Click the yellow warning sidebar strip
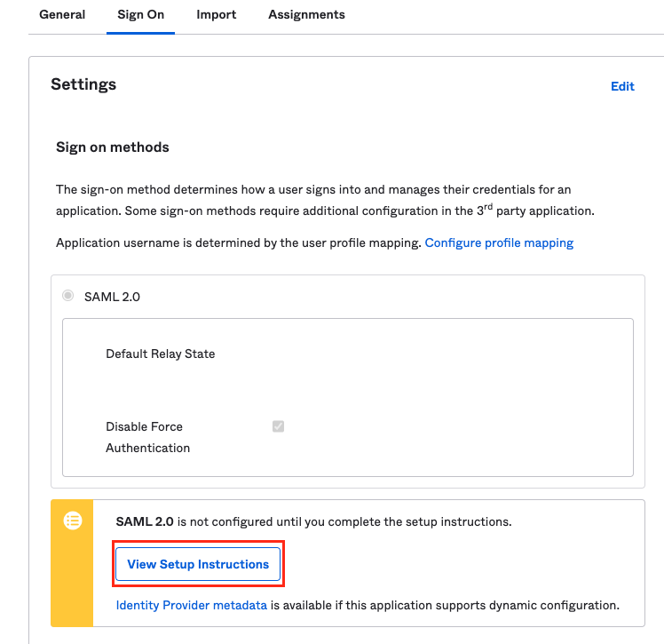The height and width of the screenshot is (644, 664). 73,586
